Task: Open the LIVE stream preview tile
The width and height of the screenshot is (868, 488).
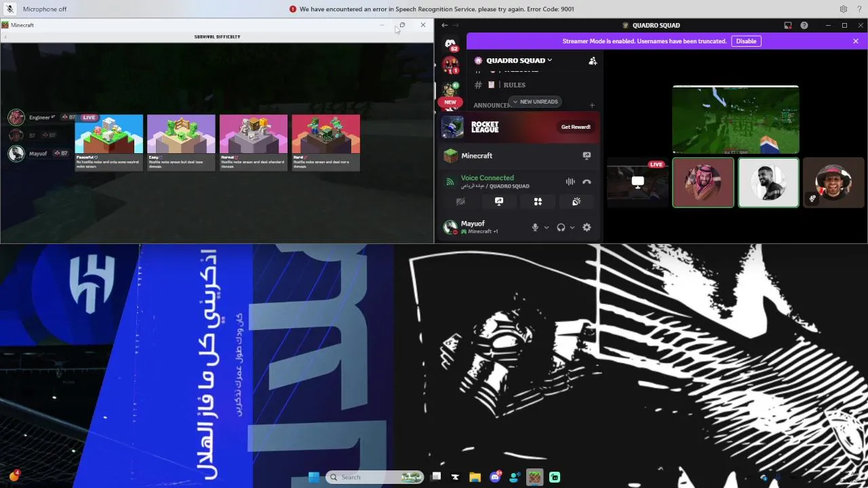Action: (x=638, y=183)
